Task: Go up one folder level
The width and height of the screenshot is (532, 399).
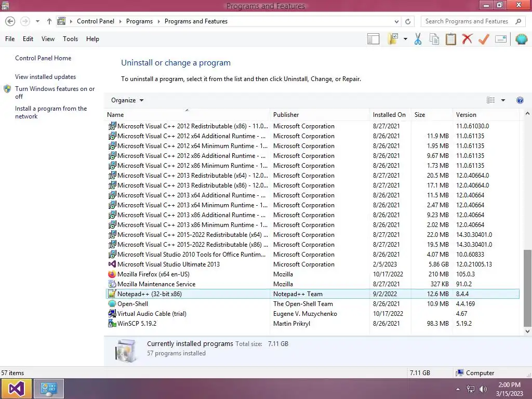Action: pyautogui.click(x=49, y=21)
